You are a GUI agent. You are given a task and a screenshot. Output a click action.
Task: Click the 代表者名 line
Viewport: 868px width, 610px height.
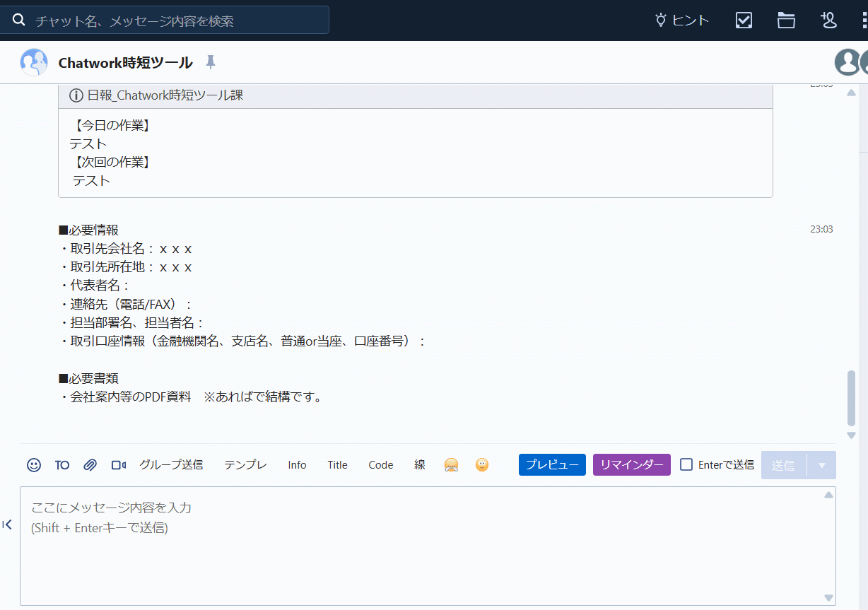point(95,286)
